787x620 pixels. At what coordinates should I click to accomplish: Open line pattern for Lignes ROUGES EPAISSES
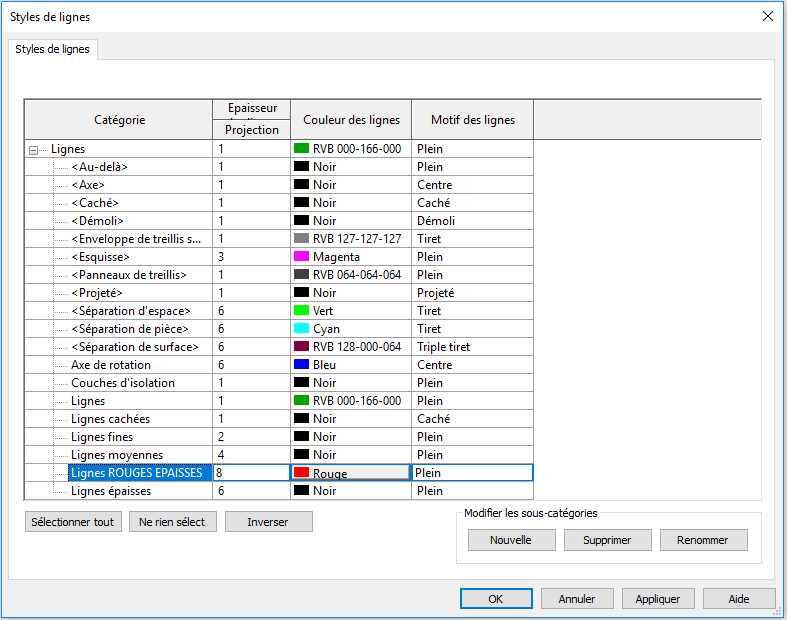coord(472,473)
